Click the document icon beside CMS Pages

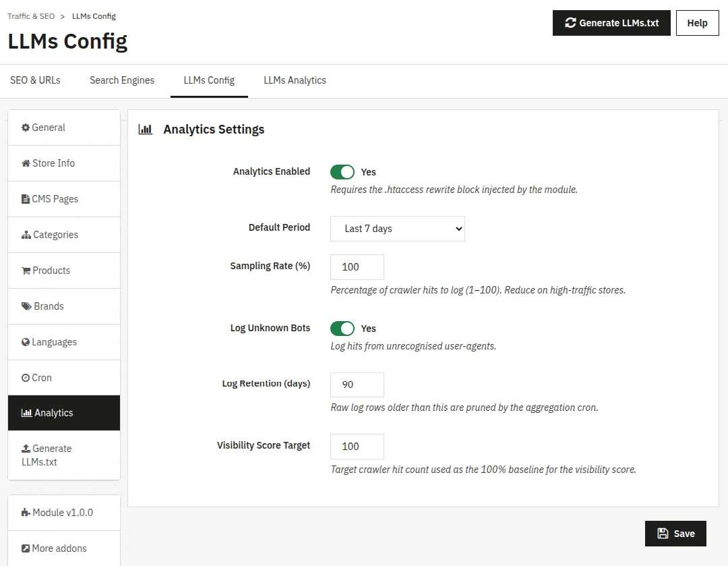(26, 199)
